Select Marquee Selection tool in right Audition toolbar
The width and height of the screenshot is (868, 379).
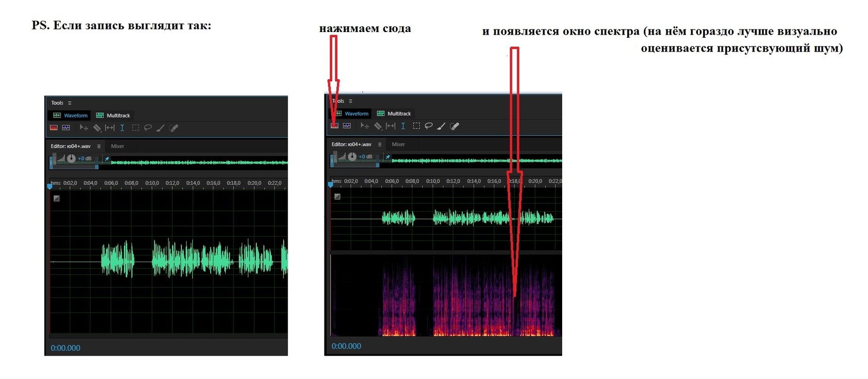tap(416, 126)
